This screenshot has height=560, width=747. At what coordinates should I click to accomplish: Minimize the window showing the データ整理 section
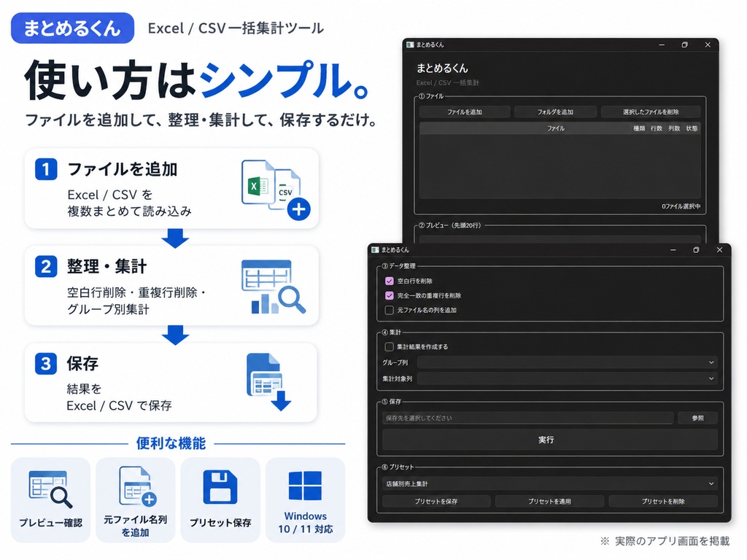coord(673,250)
